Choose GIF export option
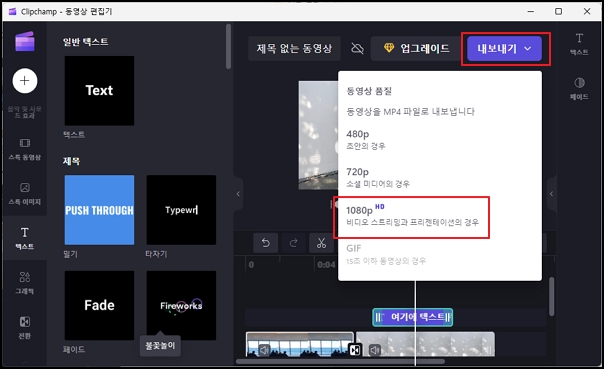This screenshot has height=369, width=604. (439, 254)
